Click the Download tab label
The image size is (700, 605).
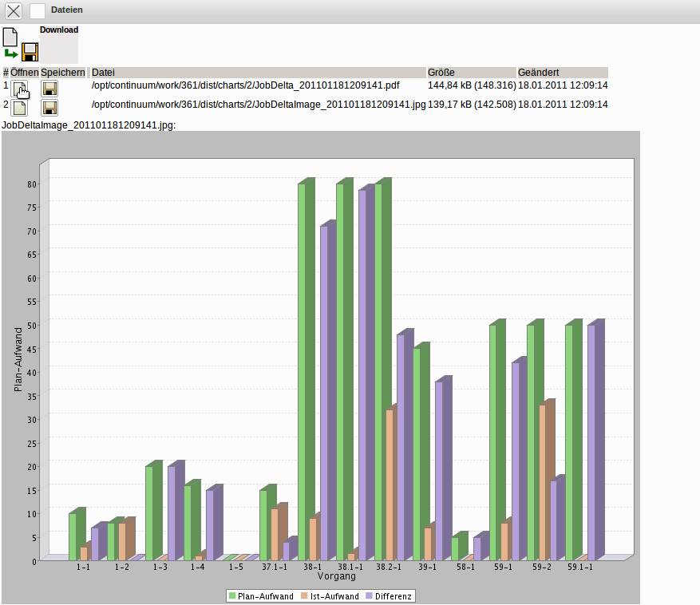[x=59, y=30]
